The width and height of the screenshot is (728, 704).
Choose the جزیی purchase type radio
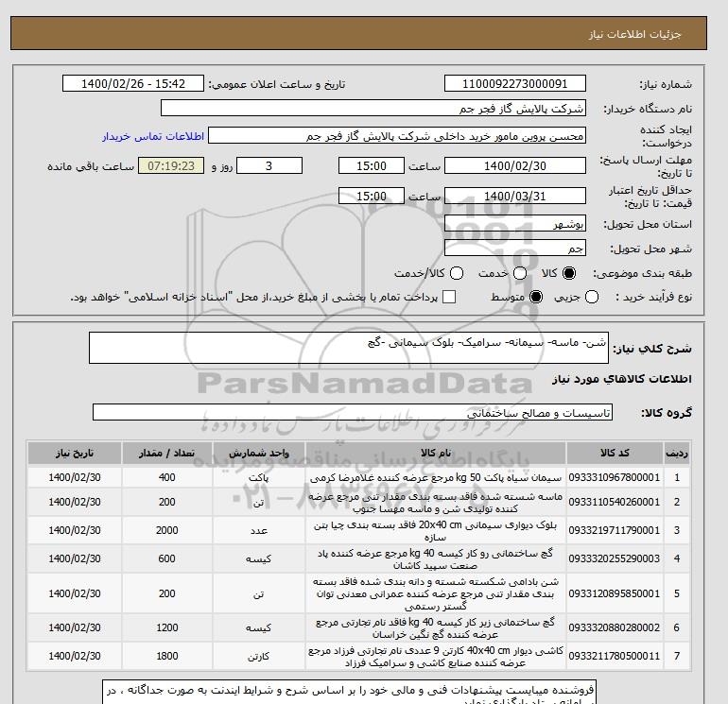click(x=592, y=297)
